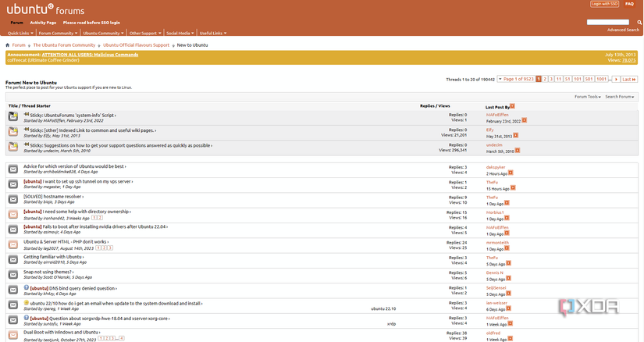Open thread '[SOLVED] hostname resolver'
644x342 pixels.
52,197
